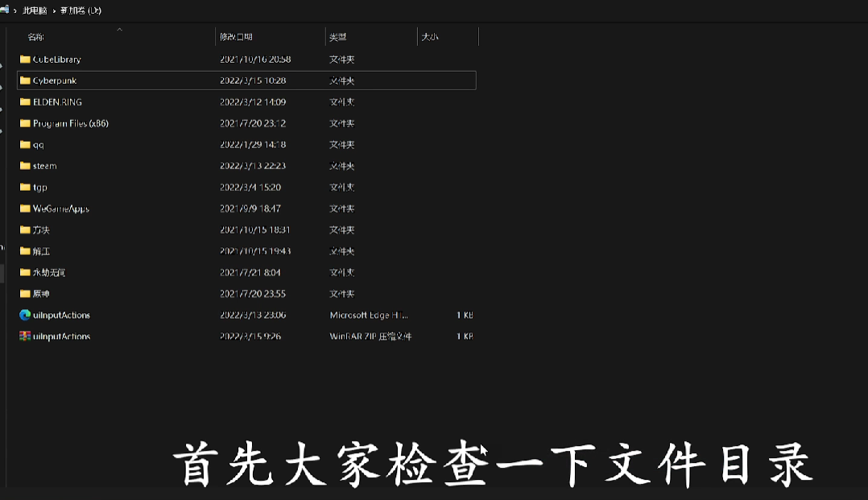Select the Program Files (x86) folder name
868x500 pixels.
70,123
